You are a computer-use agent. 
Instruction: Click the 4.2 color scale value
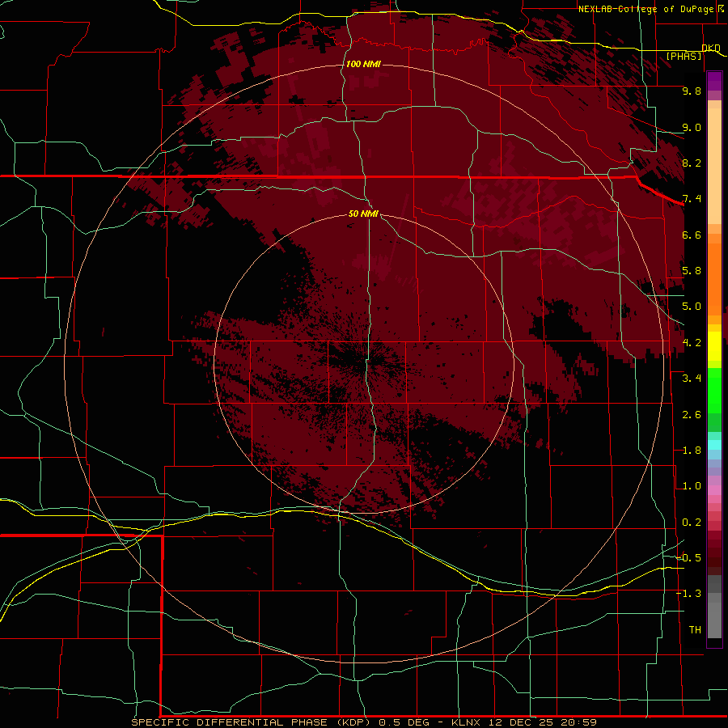692,343
